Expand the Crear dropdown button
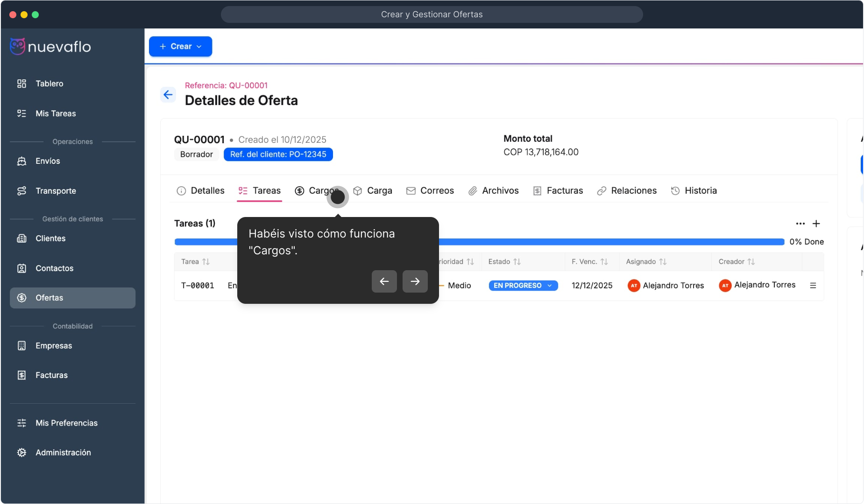The image size is (864, 504). [180, 46]
